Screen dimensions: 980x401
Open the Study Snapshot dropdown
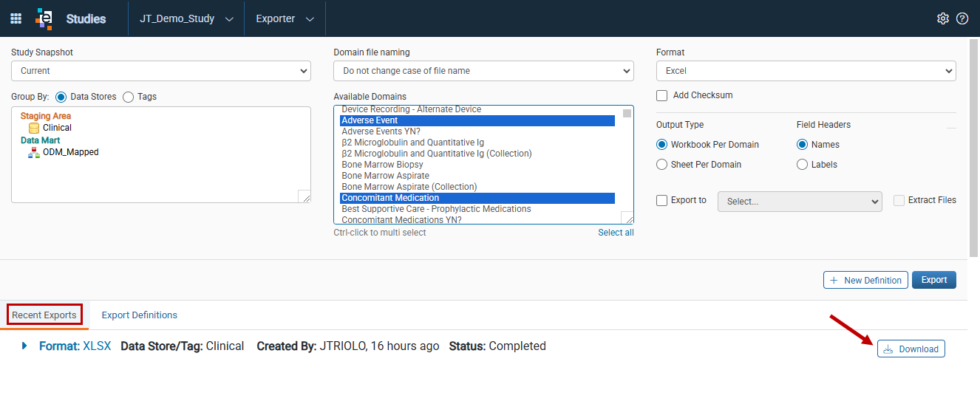tap(161, 71)
